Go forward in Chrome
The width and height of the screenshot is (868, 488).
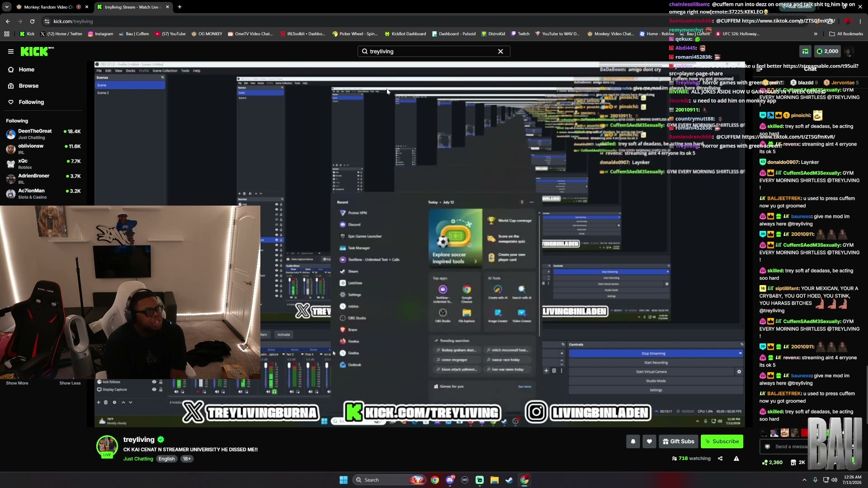click(20, 21)
